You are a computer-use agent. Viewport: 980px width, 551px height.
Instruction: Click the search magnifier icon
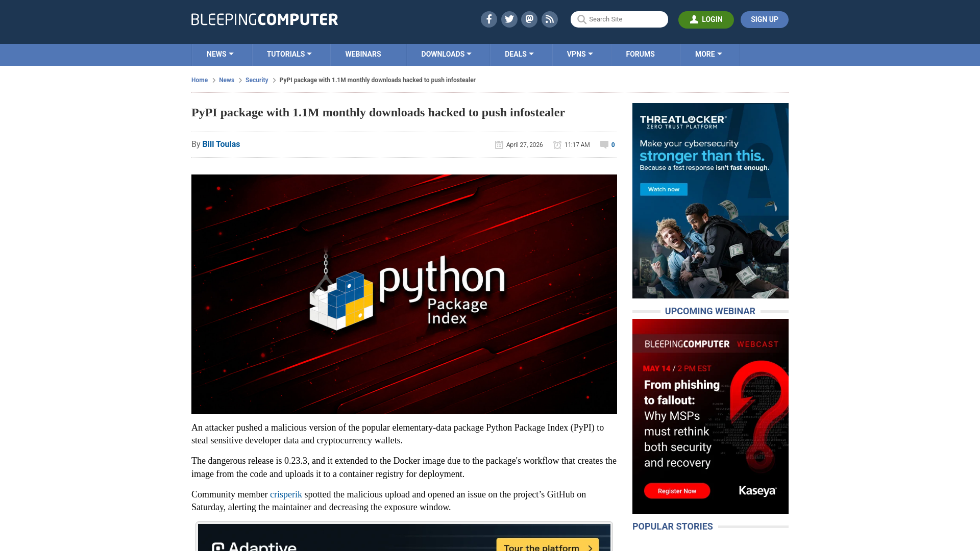tap(581, 19)
